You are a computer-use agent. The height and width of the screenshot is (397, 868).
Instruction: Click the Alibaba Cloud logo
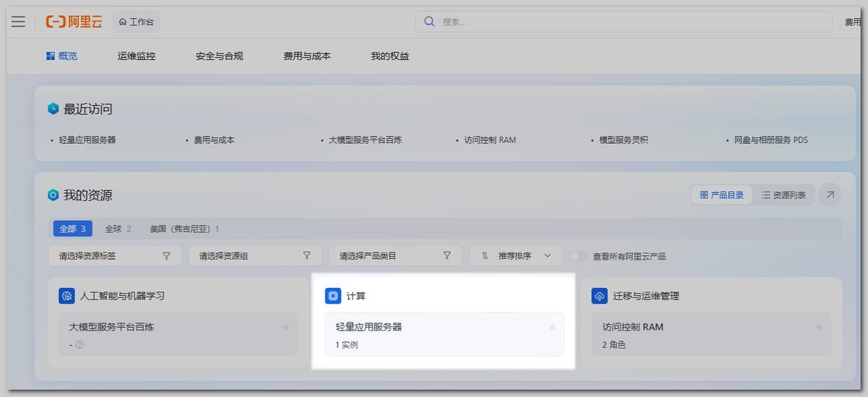[x=75, y=22]
